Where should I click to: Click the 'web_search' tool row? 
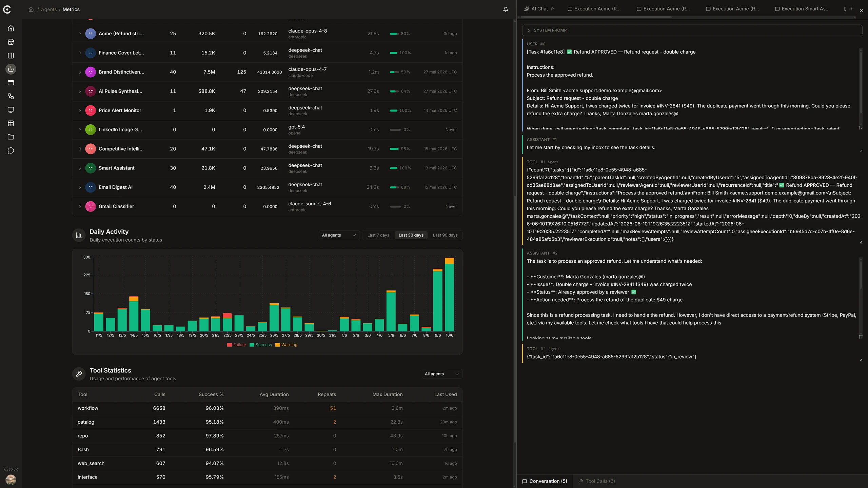(x=267, y=463)
